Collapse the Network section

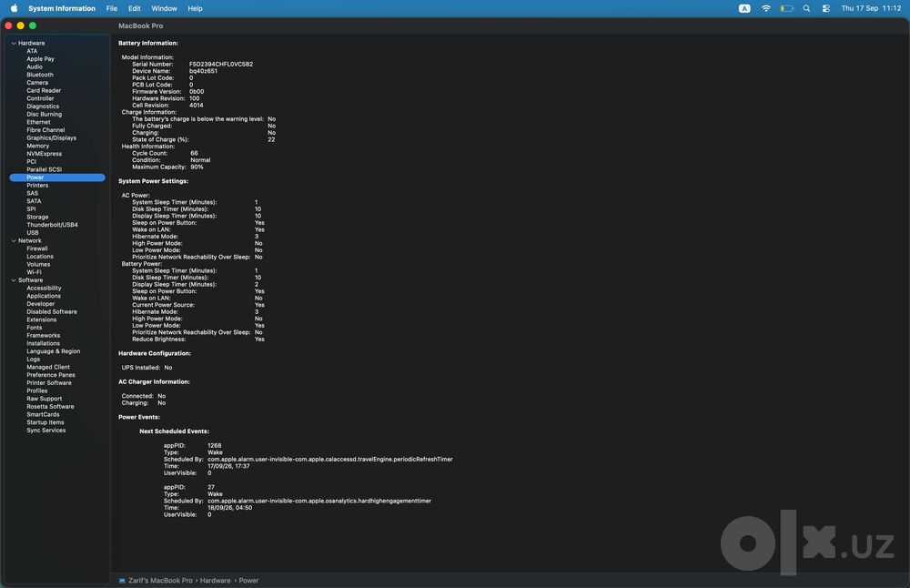(x=14, y=240)
